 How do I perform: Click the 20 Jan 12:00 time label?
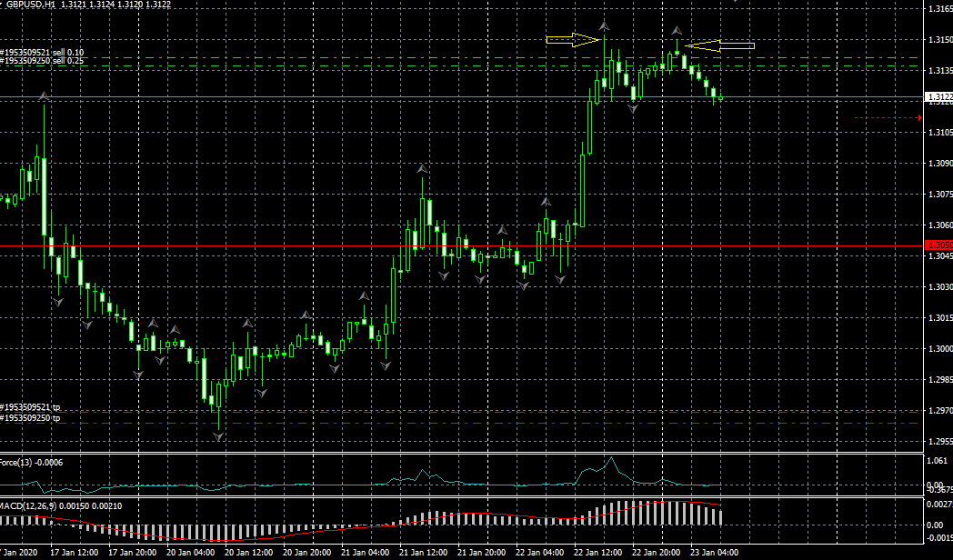click(248, 553)
